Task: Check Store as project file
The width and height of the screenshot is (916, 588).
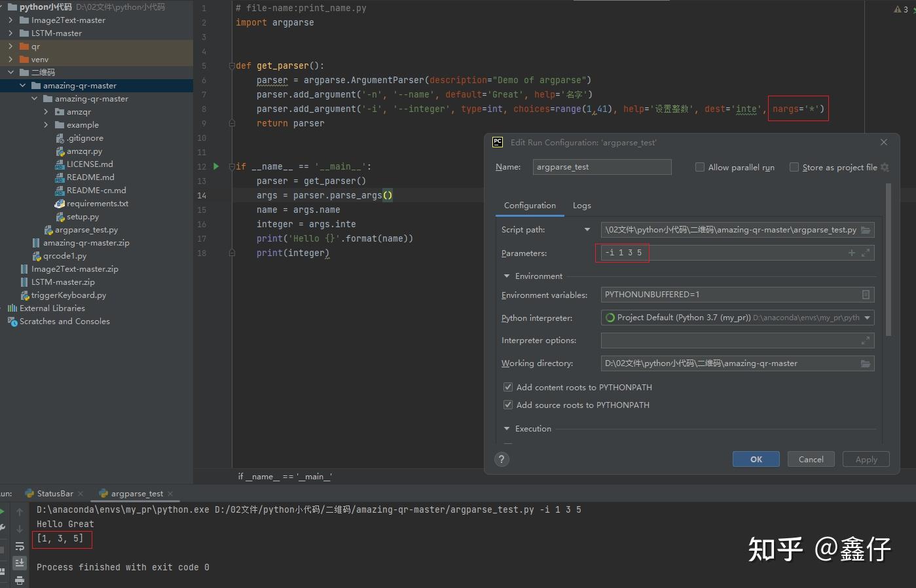Action: [794, 168]
